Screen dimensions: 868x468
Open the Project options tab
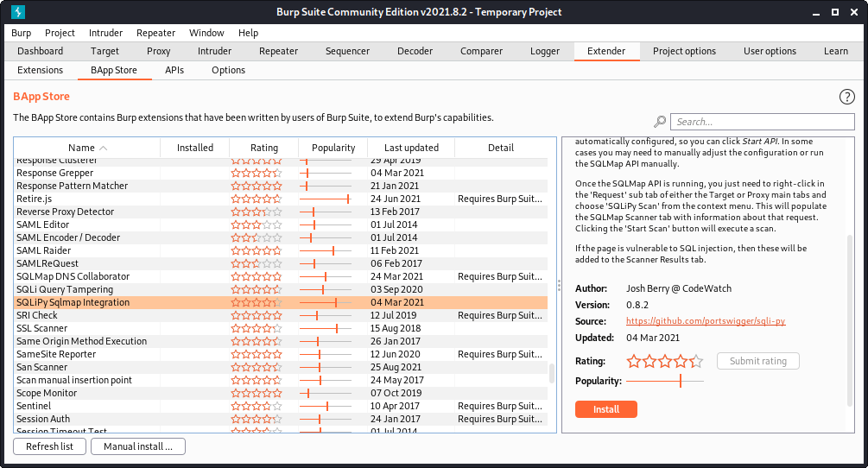684,51
